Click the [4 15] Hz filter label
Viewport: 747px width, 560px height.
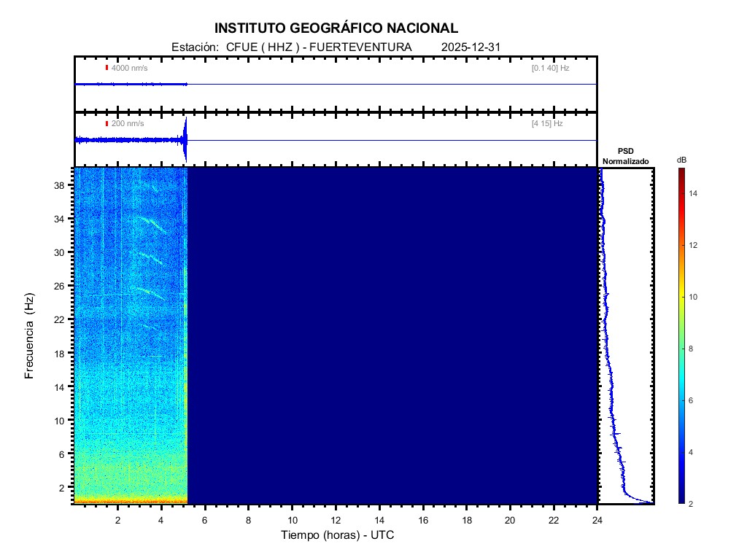pyautogui.click(x=547, y=124)
